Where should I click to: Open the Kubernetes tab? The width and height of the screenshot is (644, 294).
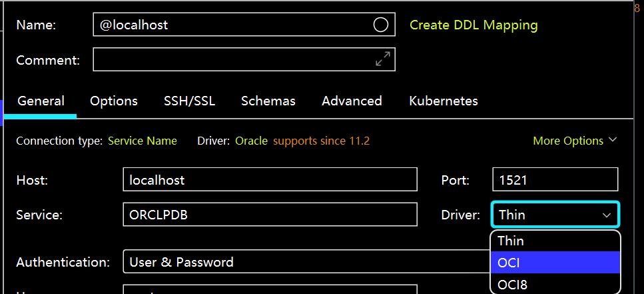coord(443,101)
